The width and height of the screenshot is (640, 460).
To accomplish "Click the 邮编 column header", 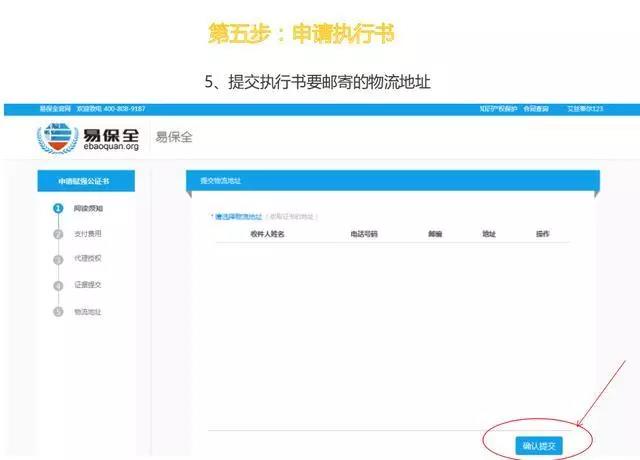I will coord(435,234).
